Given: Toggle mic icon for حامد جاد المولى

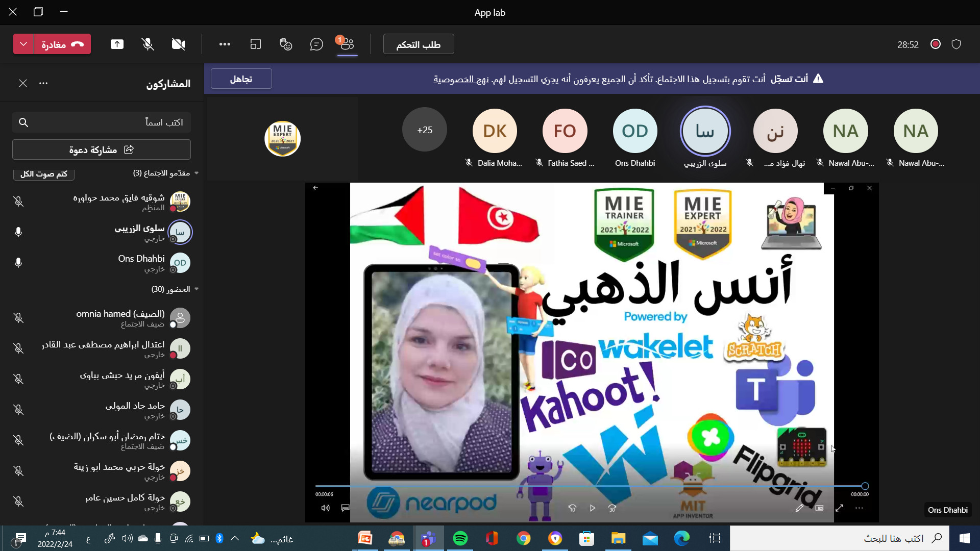Looking at the screenshot, I should [18, 410].
